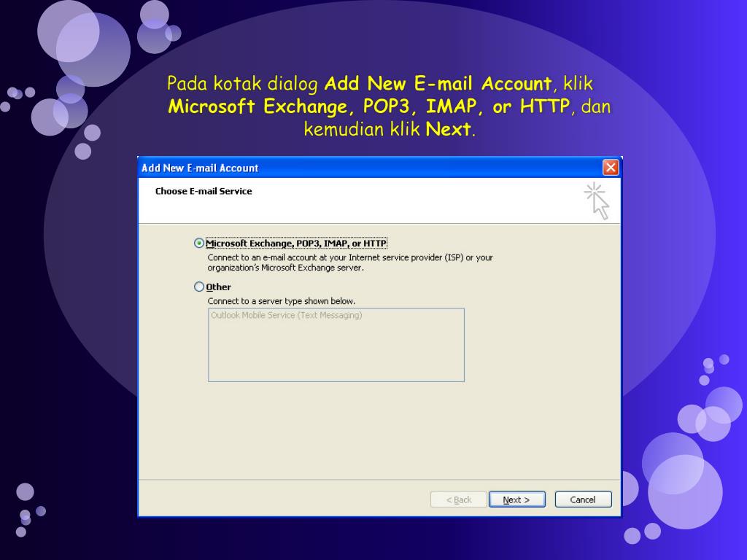The width and height of the screenshot is (747, 560).
Task: Select Microsoft Exchange, POP3, IMAP, or HTTP radio button
Action: 199,244
